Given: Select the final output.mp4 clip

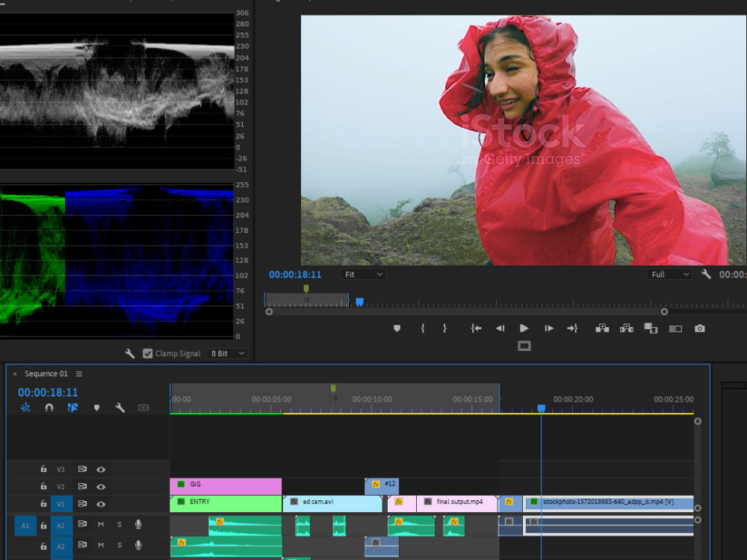Looking at the screenshot, I should pyautogui.click(x=457, y=504).
